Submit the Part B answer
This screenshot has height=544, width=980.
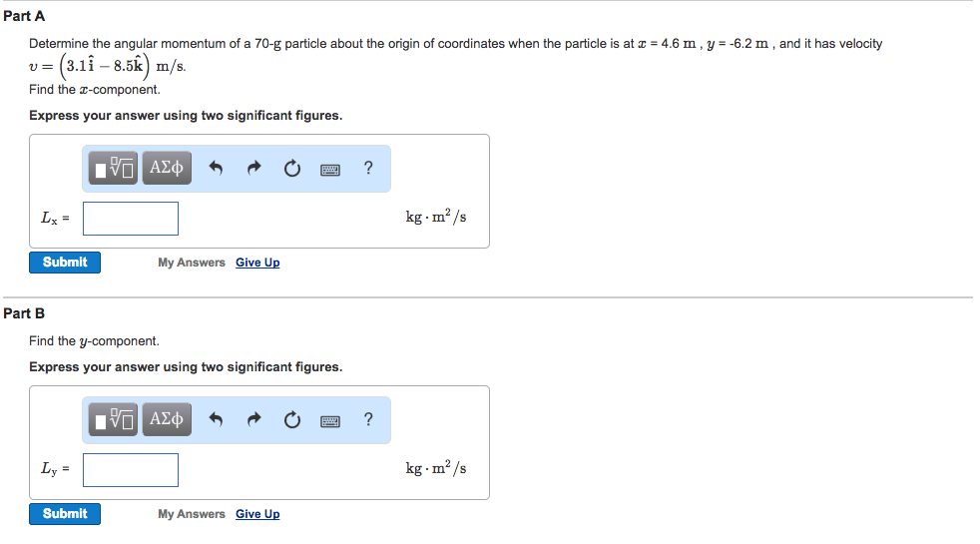click(x=65, y=514)
